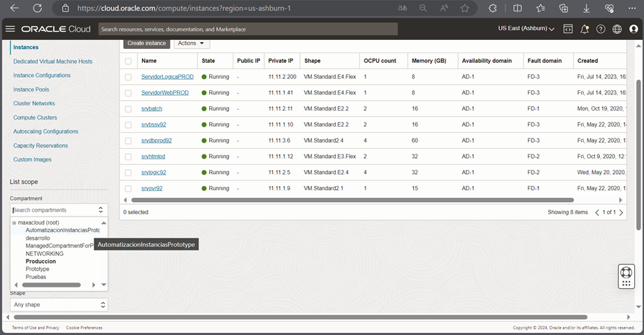Open the browser essentials heart icon
Image resolution: width=644 pixels, height=335 pixels.
[x=610, y=8]
